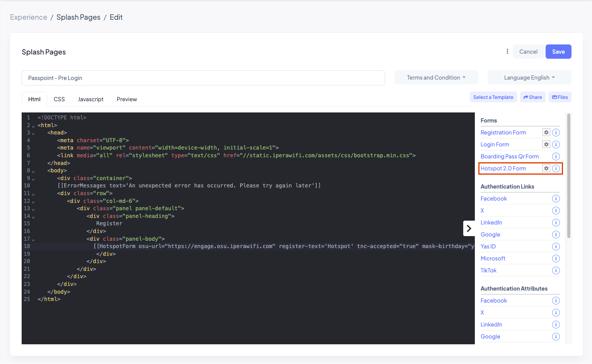Open the Files button
The height and width of the screenshot is (364, 592).
click(560, 97)
